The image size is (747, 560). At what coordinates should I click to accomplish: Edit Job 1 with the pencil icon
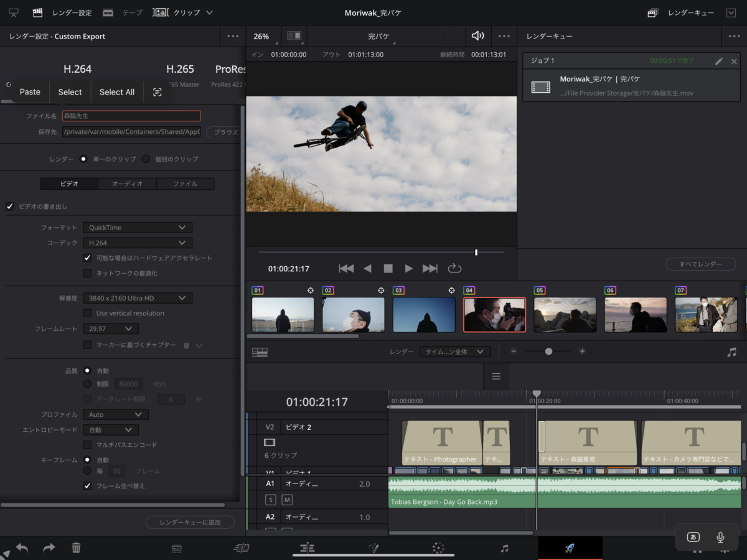click(x=719, y=61)
